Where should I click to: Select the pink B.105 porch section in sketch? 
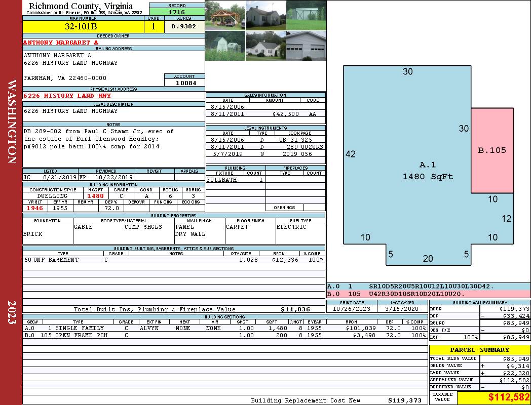point(492,150)
